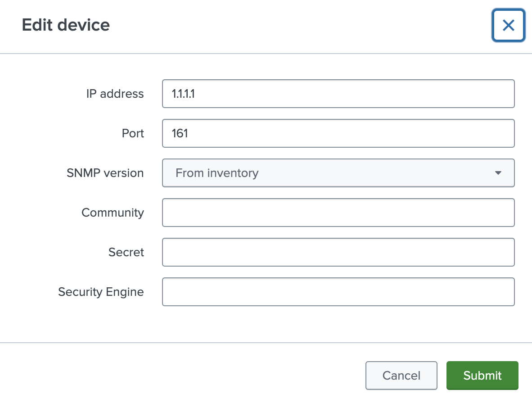This screenshot has height=408, width=532.
Task: Open the SNMP version dropdown
Action: coord(338,173)
